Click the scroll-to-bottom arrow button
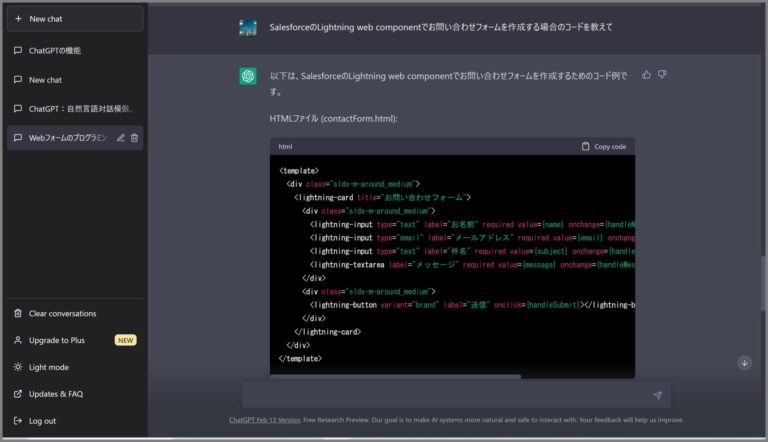The image size is (768, 442). coord(744,363)
